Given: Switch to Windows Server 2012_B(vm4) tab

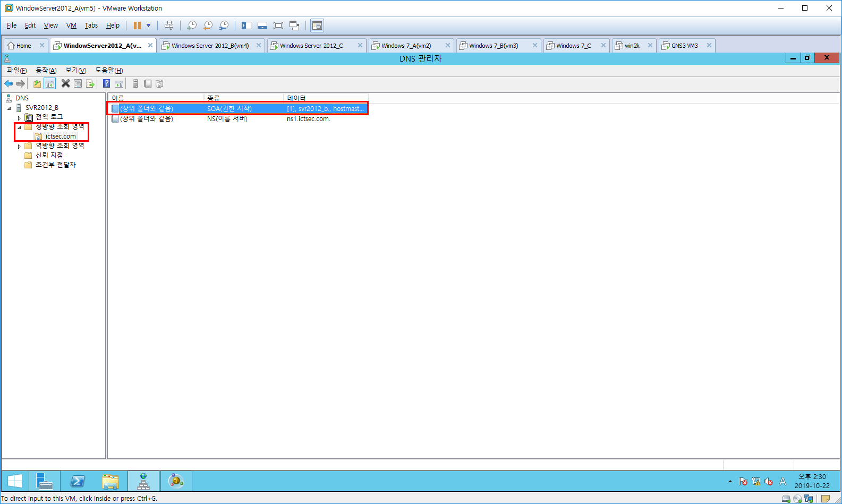Looking at the screenshot, I should tap(210, 46).
